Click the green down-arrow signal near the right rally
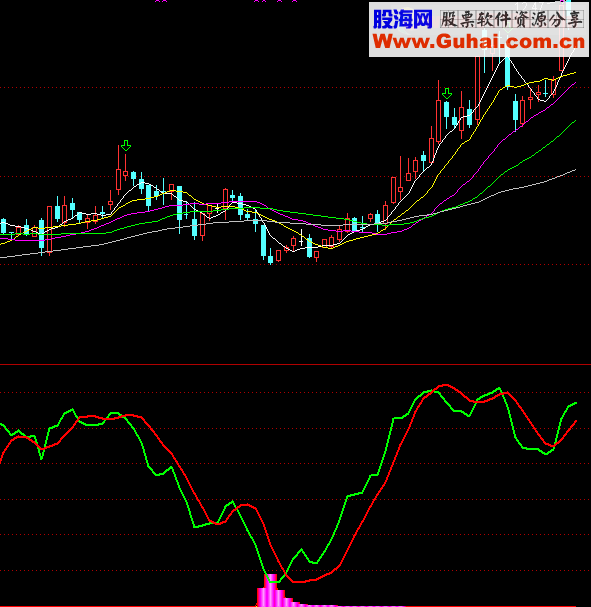This screenshot has height=607, width=591. [x=447, y=94]
